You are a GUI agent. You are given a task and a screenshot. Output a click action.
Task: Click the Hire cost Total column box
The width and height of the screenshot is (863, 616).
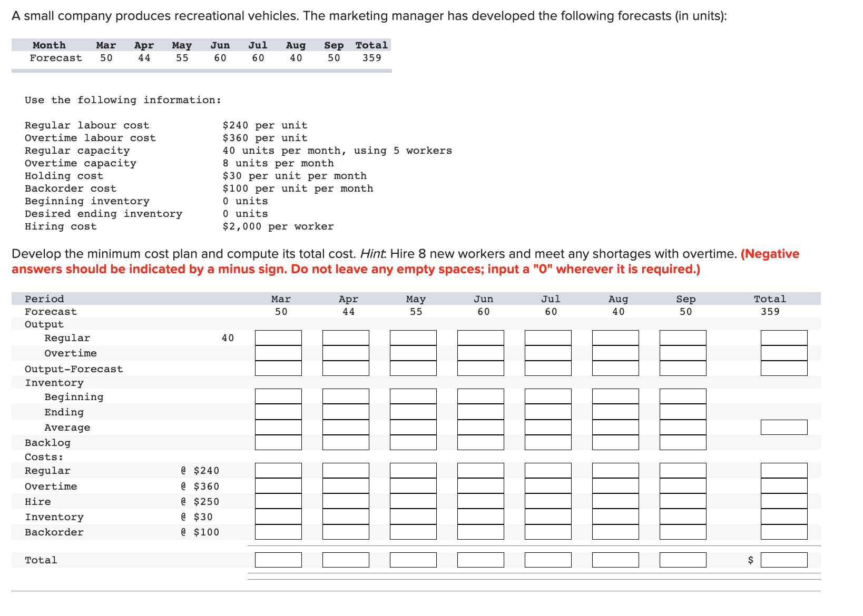pyautogui.click(x=784, y=501)
